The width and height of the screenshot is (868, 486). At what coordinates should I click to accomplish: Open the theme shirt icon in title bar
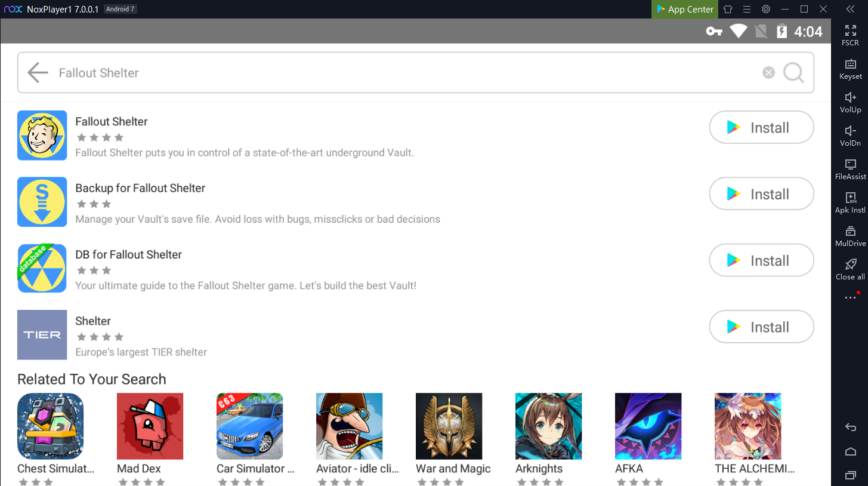pos(728,9)
